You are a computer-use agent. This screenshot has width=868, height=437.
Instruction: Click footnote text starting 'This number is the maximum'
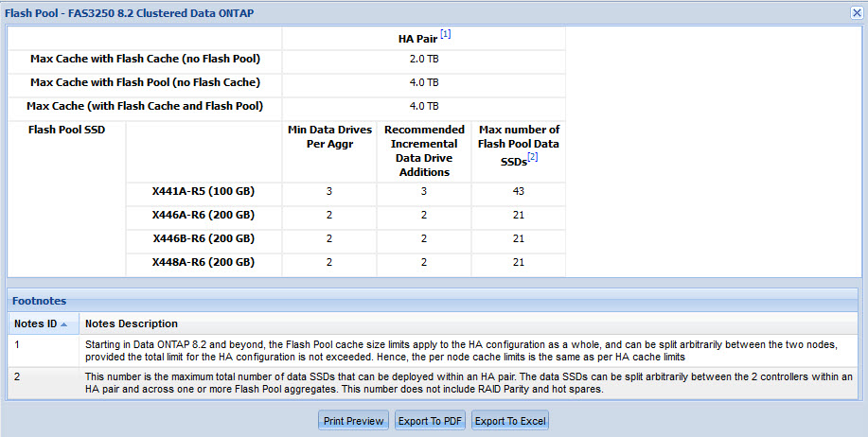[x=469, y=383]
